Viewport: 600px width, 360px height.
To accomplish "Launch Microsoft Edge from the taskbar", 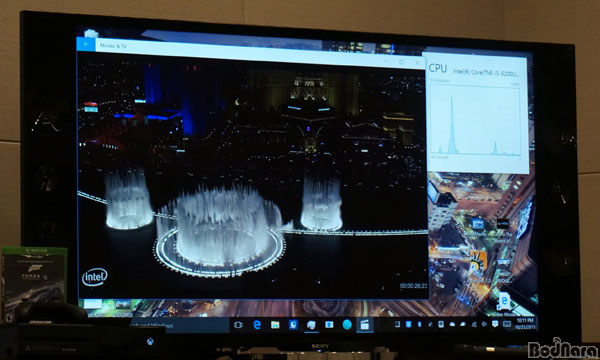I will pos(257,325).
